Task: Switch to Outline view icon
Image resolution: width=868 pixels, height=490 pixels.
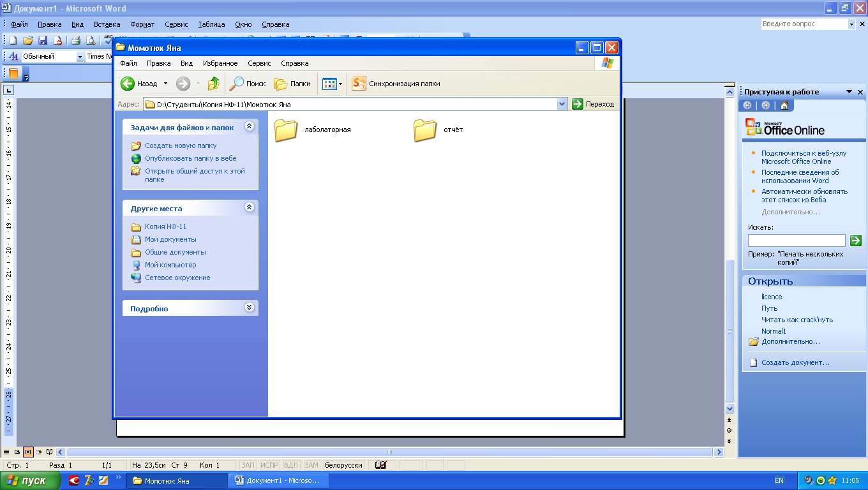Action: tap(39, 452)
